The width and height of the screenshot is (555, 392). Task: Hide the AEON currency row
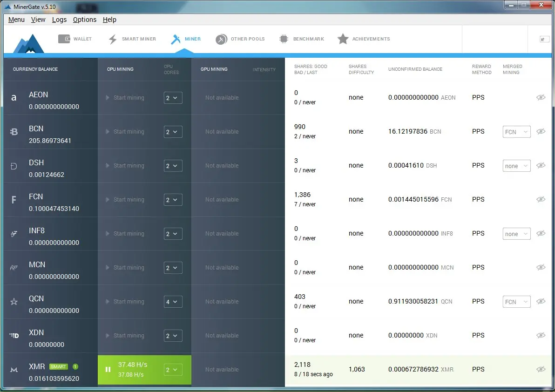click(541, 97)
